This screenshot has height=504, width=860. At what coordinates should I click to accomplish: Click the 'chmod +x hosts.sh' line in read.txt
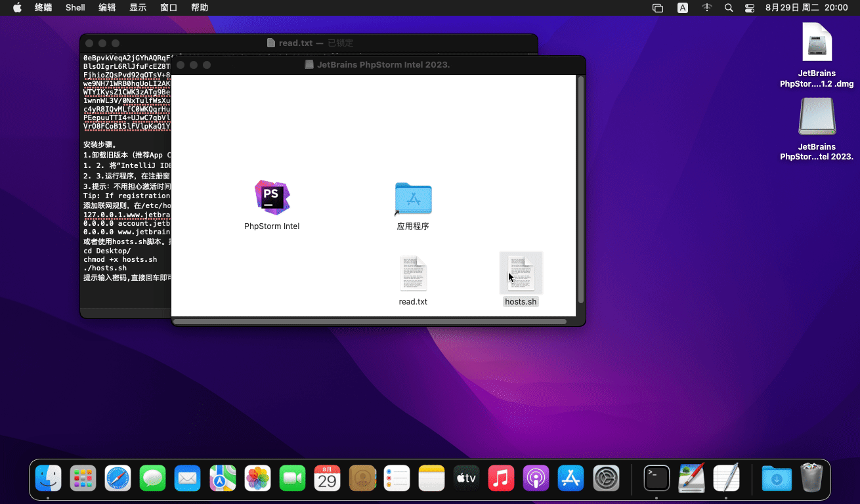tap(120, 259)
